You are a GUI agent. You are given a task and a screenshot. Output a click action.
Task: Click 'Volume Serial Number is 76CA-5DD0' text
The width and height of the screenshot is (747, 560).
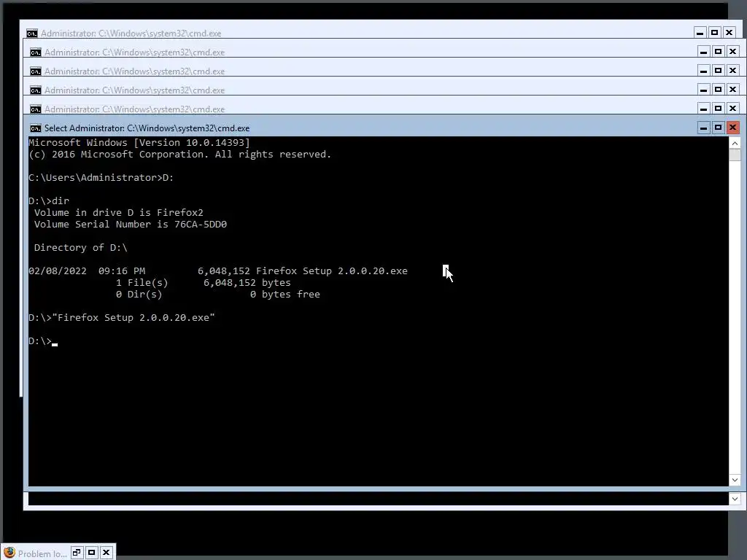pos(131,225)
